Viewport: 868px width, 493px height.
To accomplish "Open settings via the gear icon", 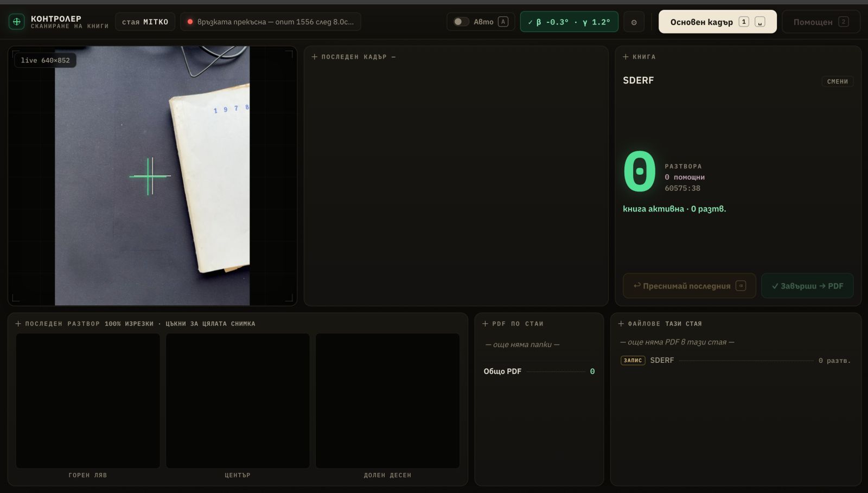I will pos(634,22).
